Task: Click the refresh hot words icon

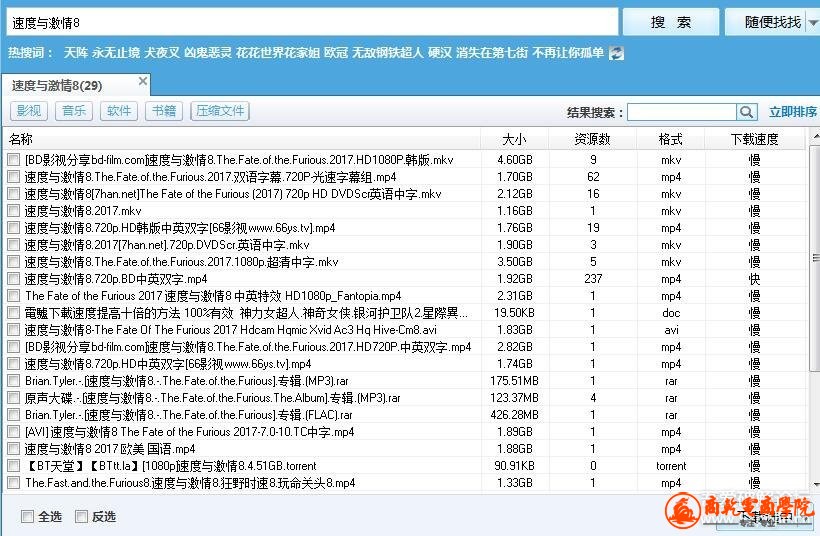Action: (x=617, y=53)
